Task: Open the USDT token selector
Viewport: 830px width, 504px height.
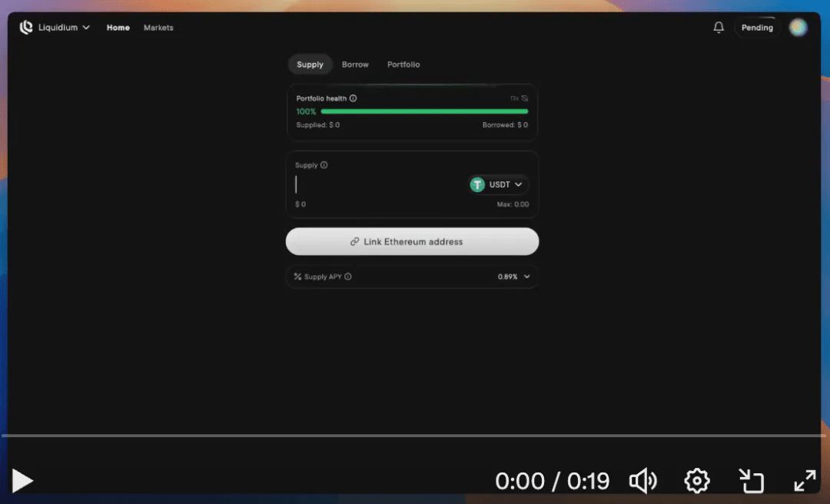Action: (499, 184)
